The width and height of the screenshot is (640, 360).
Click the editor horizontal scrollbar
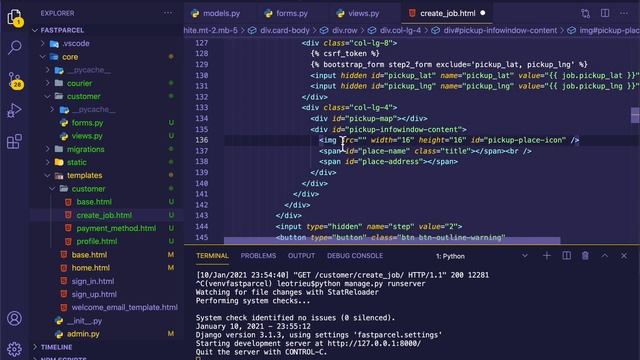coord(392,240)
